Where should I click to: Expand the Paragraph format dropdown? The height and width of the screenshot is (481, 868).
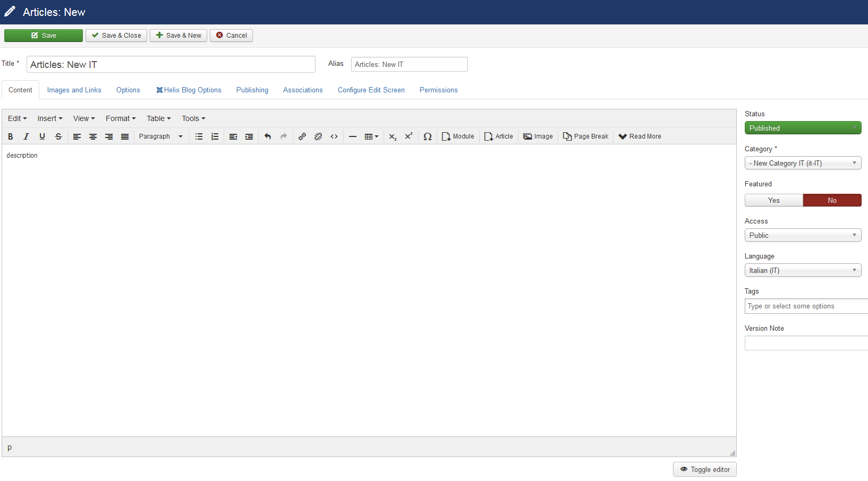point(160,136)
